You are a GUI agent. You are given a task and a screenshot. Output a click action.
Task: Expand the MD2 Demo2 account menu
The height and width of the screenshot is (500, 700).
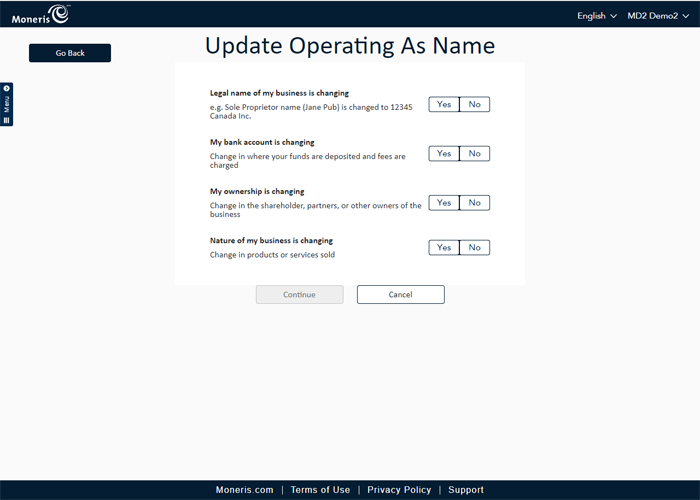pos(658,16)
